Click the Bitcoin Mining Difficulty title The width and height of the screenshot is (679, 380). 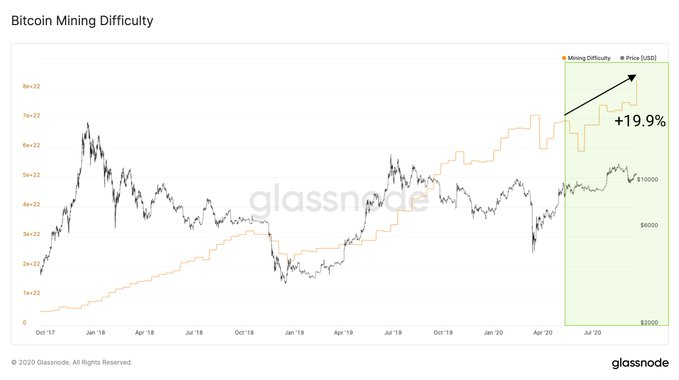coord(82,21)
